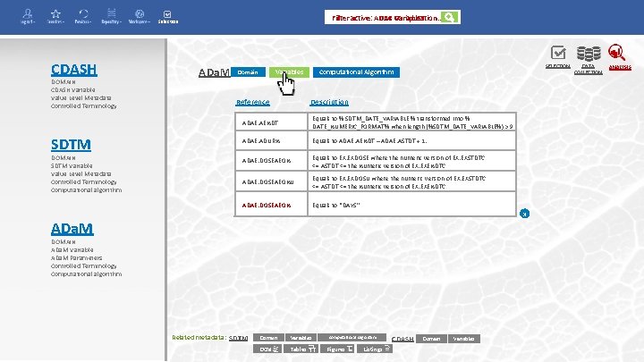The width and height of the screenshot is (644, 362).
Task: Click Domain button next to related CDASH
Action: pyautogui.click(x=431, y=339)
